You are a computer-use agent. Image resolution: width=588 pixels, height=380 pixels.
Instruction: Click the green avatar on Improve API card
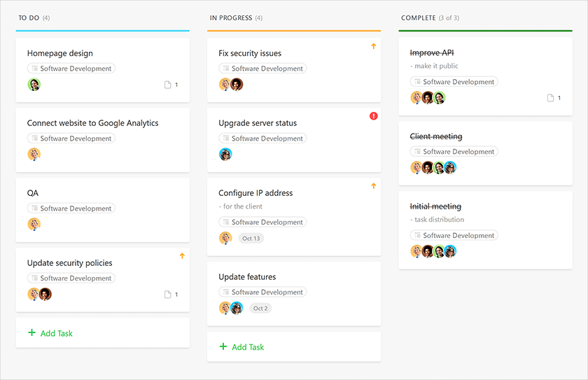click(439, 98)
